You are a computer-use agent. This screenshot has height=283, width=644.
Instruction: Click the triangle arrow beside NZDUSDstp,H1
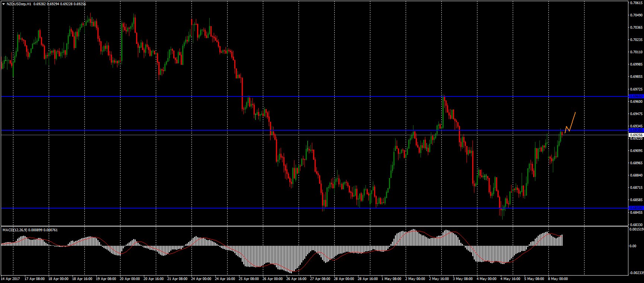coord(3,4)
